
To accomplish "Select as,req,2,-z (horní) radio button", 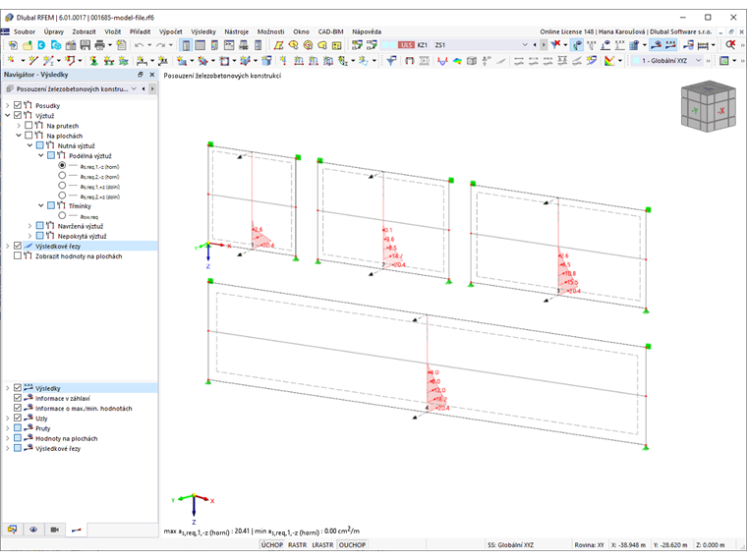I will [x=62, y=176].
